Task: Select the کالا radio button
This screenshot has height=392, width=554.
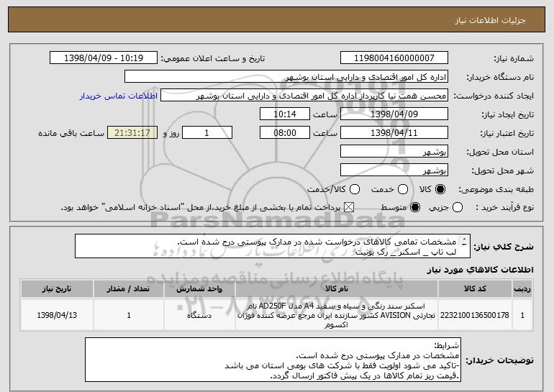Action: coord(440,189)
